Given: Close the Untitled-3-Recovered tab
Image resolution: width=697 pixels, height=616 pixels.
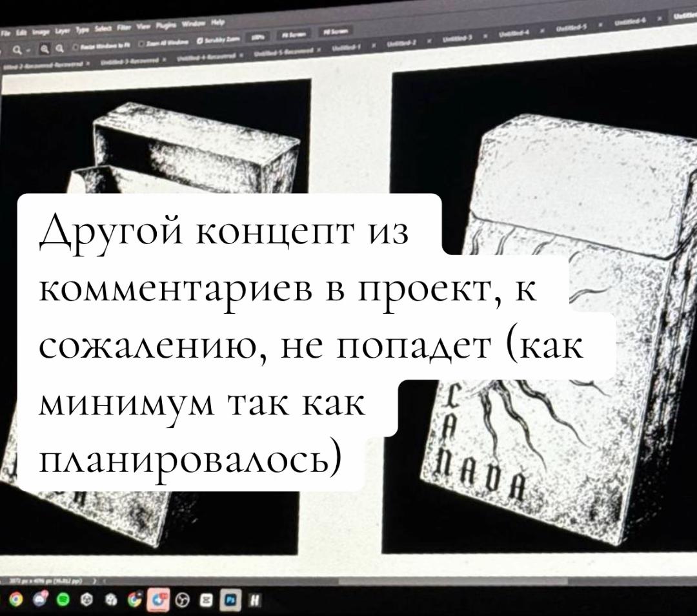Looking at the screenshot, I should [x=165, y=59].
